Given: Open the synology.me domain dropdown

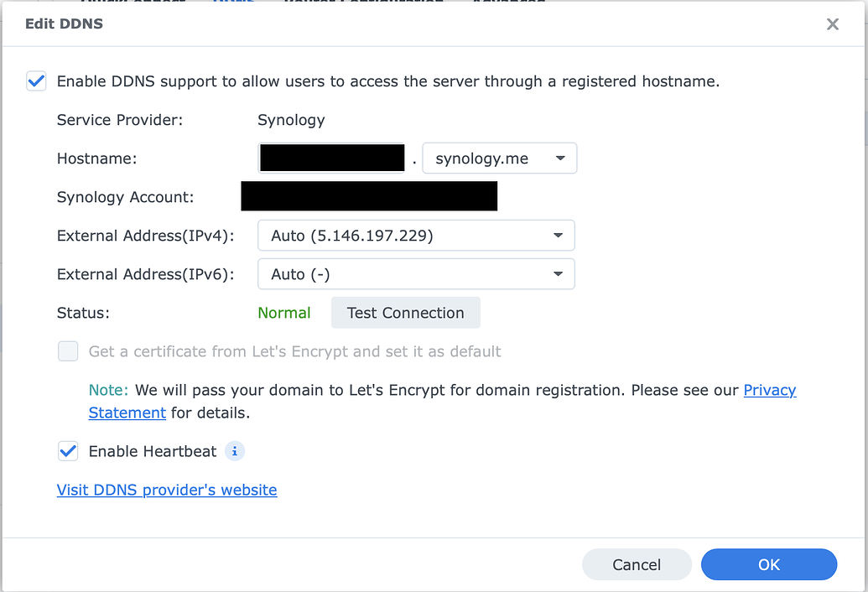Looking at the screenshot, I should click(x=499, y=158).
